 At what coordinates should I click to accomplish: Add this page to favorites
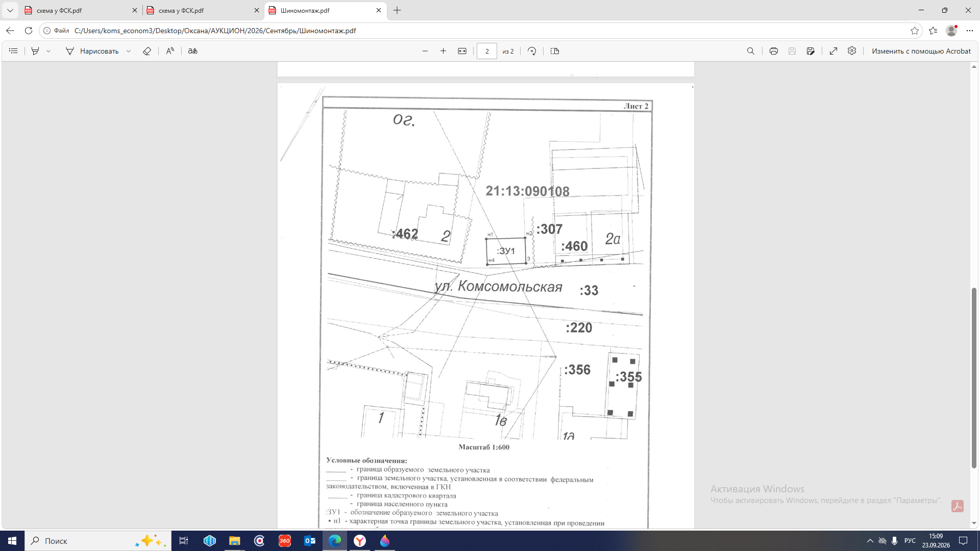(x=915, y=31)
